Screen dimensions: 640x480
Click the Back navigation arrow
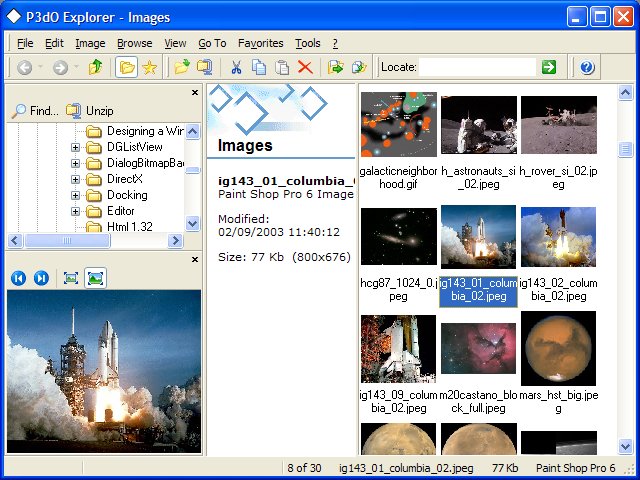pyautogui.click(x=24, y=67)
